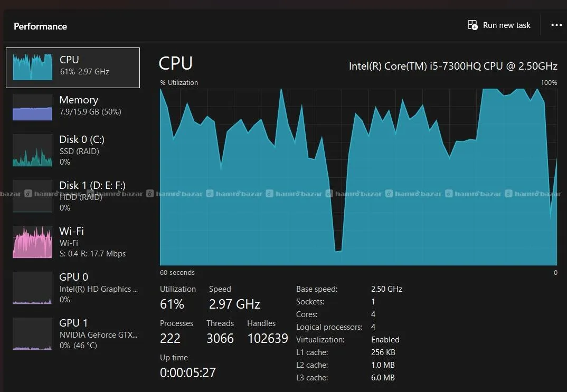The height and width of the screenshot is (392, 567).
Task: Click the 61% Utilization value
Action: tap(172, 304)
